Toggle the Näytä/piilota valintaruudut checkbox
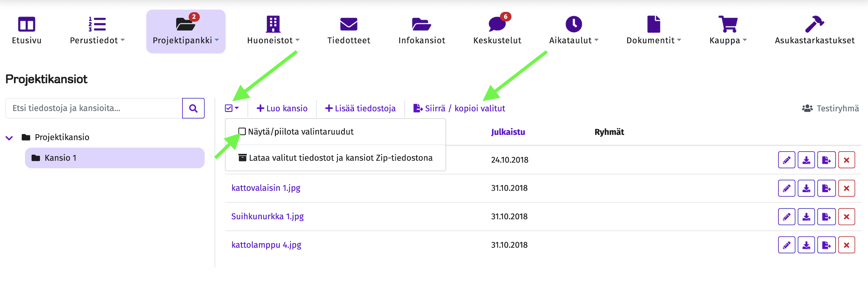 point(242,131)
